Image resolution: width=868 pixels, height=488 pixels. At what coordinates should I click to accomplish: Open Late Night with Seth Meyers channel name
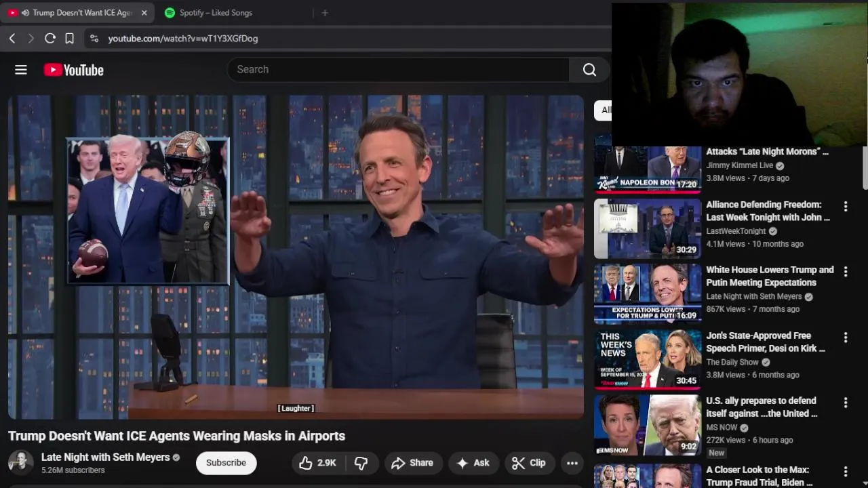pyautogui.click(x=106, y=457)
